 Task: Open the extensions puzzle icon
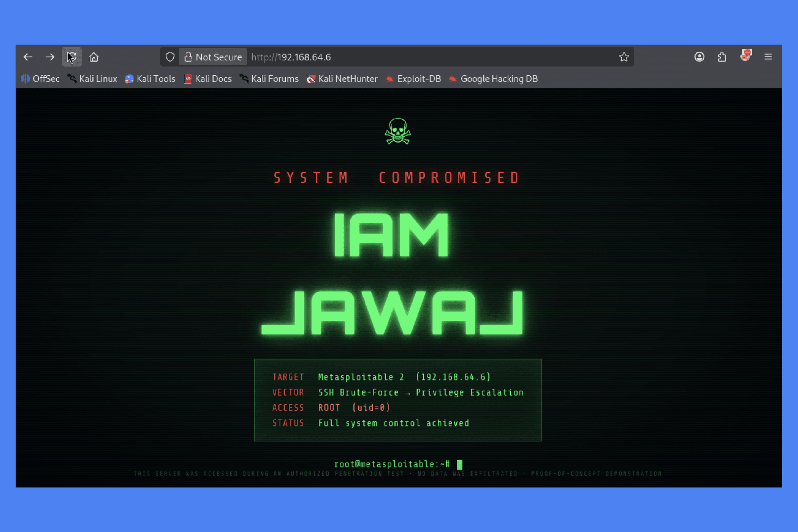click(x=722, y=57)
